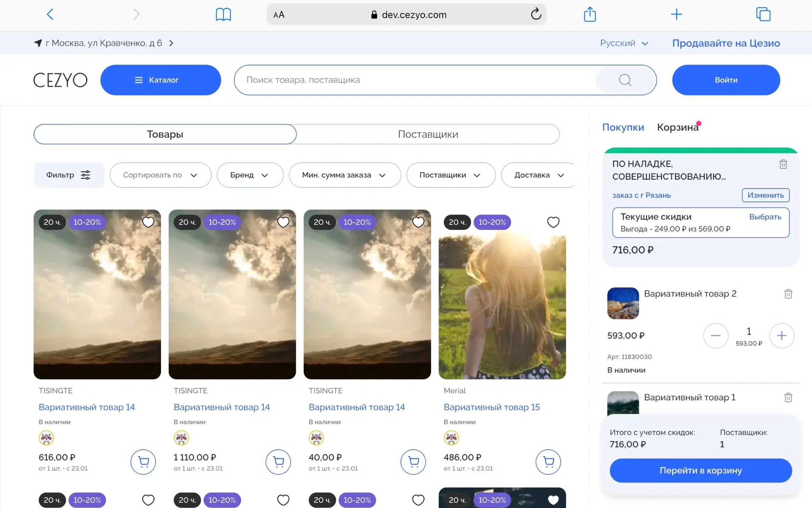Open the Покупки tab
The width and height of the screenshot is (812, 508).
[x=623, y=127]
